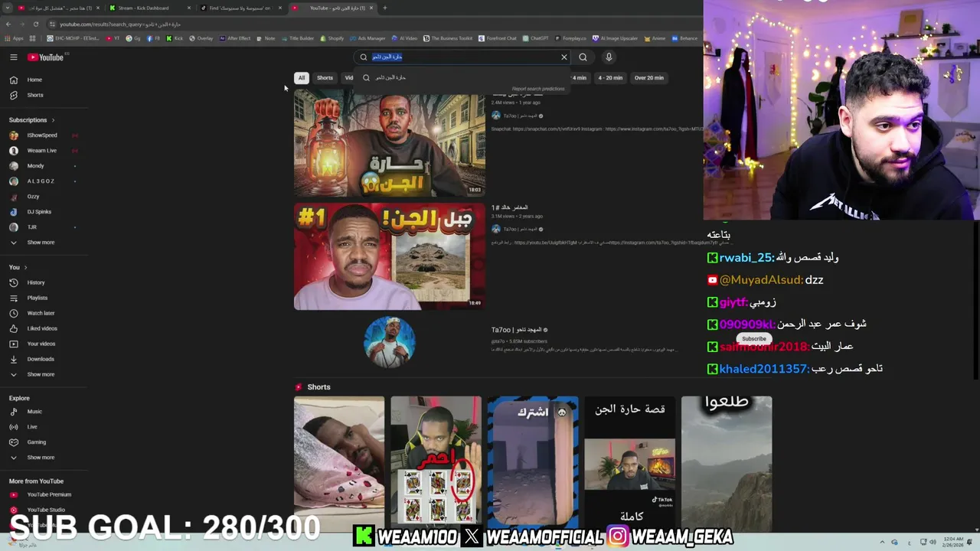Open Live under Explore
980x551 pixels.
[32, 427]
